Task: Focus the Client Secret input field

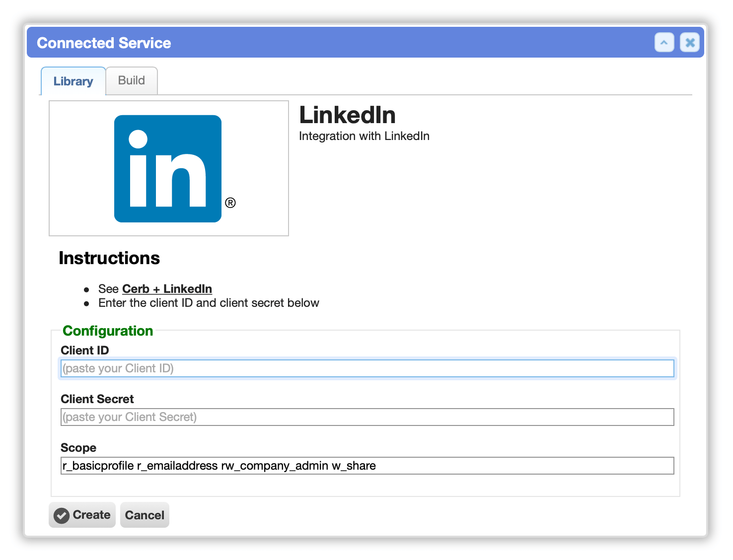Action: [x=367, y=417]
